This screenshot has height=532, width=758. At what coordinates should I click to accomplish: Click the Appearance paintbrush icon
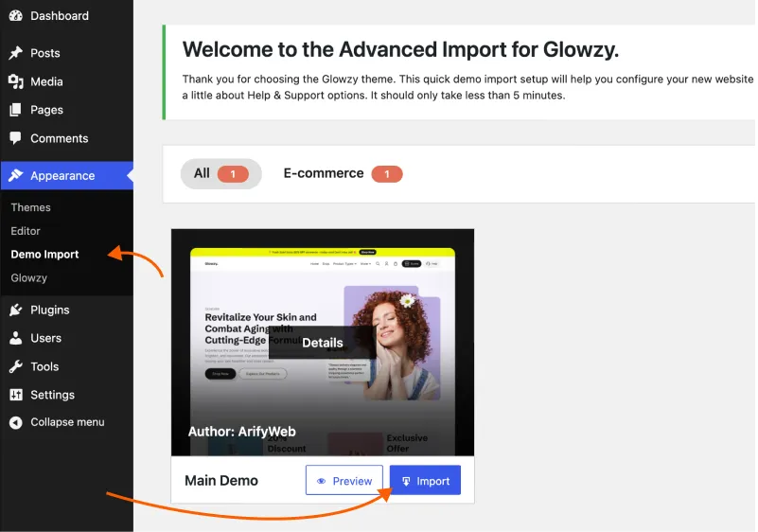click(x=15, y=175)
